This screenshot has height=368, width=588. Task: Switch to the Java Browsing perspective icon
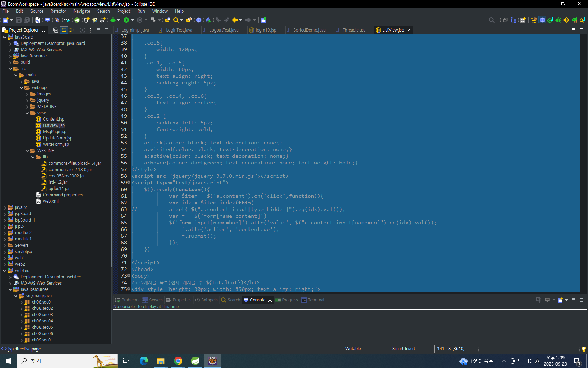click(582, 20)
